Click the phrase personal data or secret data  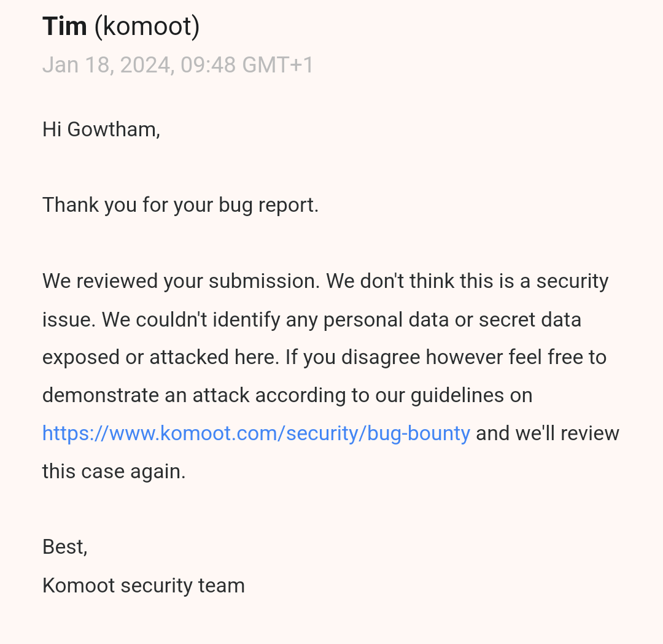pos(452,320)
